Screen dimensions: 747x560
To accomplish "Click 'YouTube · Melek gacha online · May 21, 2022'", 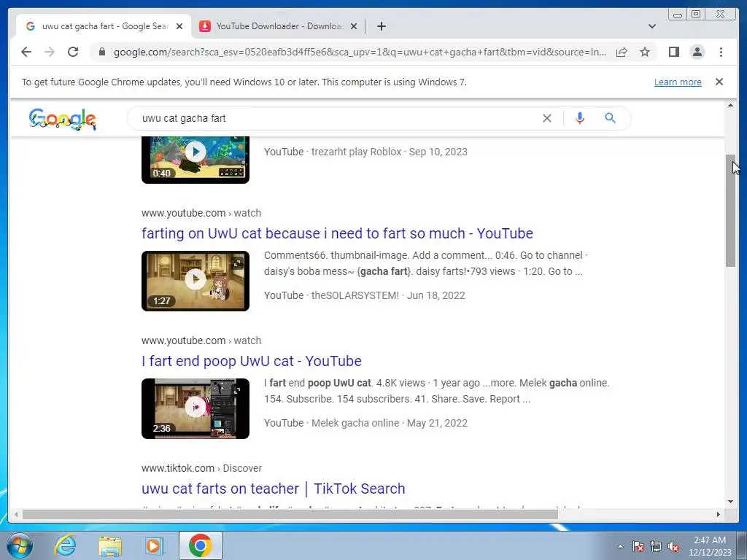I will click(x=366, y=423).
